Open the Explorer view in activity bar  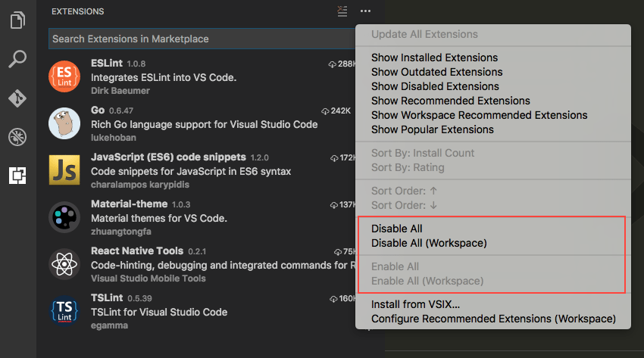tap(17, 20)
